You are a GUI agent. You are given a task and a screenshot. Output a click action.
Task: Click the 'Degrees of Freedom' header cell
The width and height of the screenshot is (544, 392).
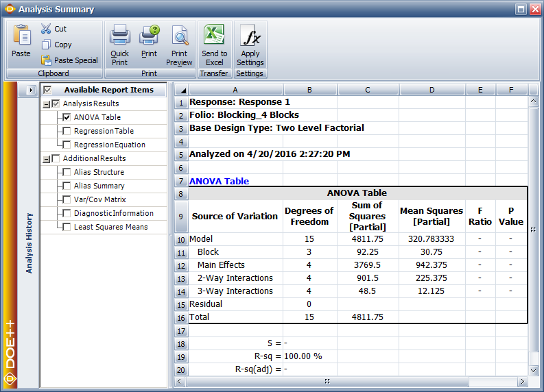click(309, 217)
